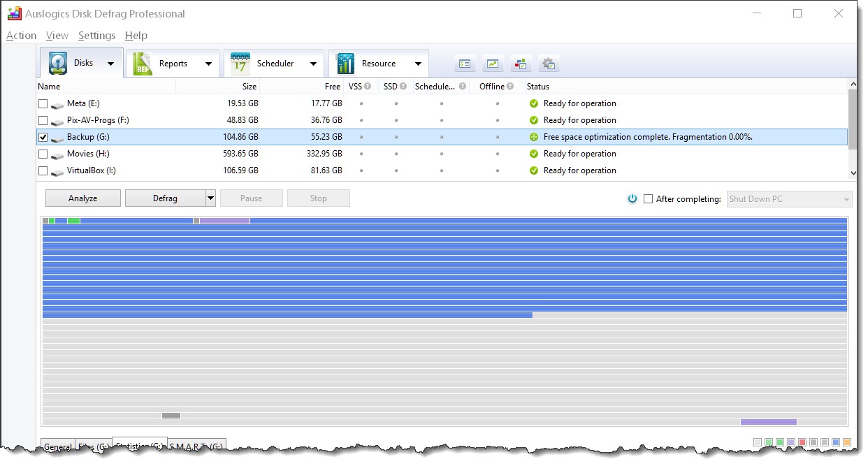Open the Shut Down PC combo box
The height and width of the screenshot is (466, 868).
790,199
